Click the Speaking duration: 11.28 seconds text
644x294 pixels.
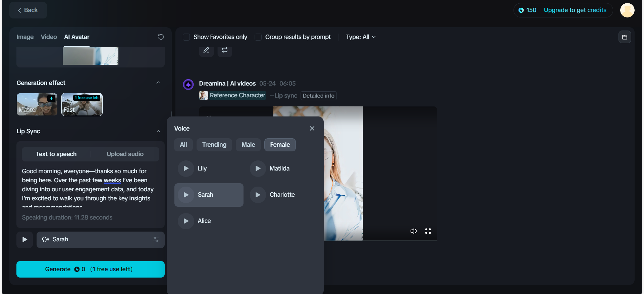click(67, 217)
